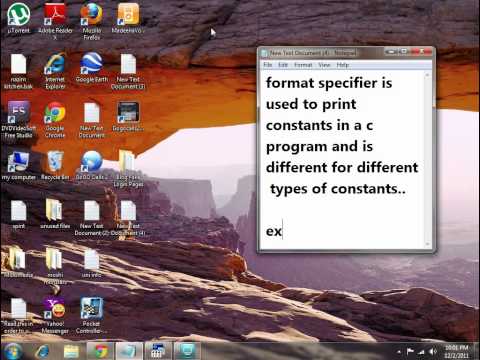The height and width of the screenshot is (360, 480).
Task: Click the Notepad scrollbar down arrow
Action: point(427,244)
